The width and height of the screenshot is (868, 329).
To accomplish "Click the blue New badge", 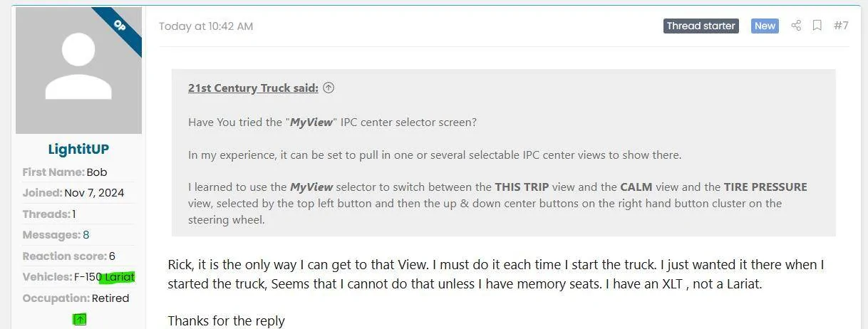I will click(x=765, y=26).
